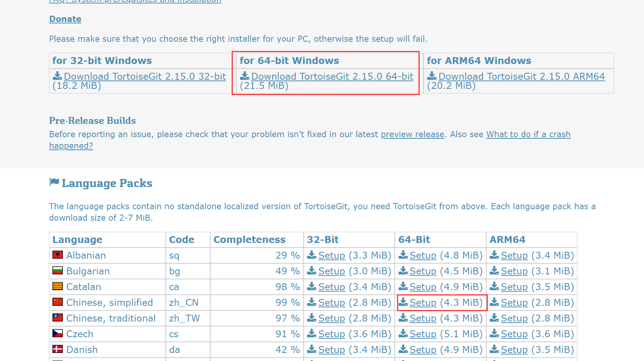
Task: Click the Czech flag icon
Action: [57, 333]
